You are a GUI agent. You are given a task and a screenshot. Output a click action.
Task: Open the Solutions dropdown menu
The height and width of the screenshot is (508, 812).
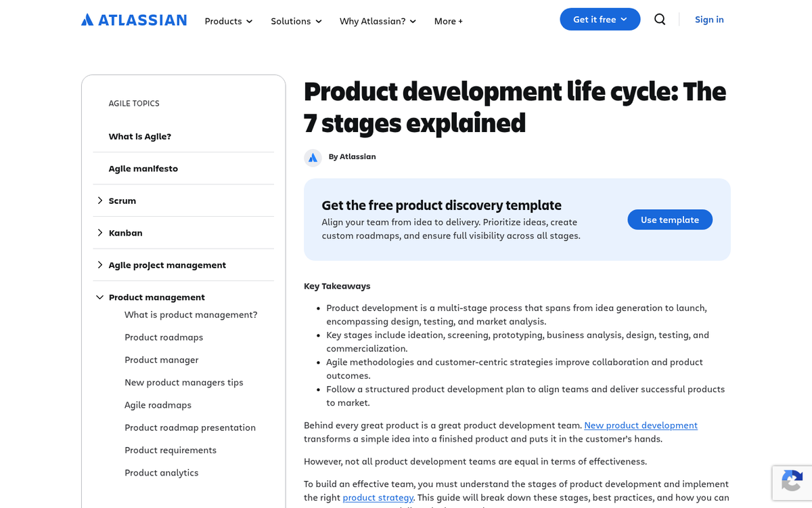click(x=296, y=21)
